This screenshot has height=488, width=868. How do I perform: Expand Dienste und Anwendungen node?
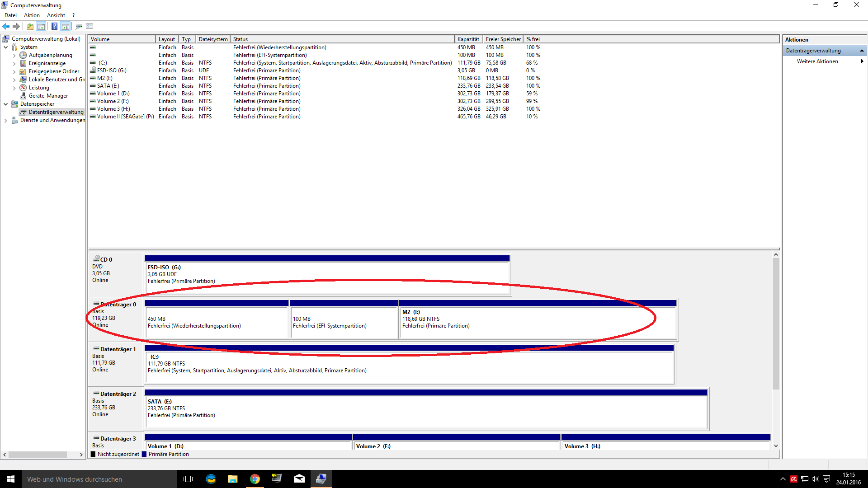click(x=5, y=120)
